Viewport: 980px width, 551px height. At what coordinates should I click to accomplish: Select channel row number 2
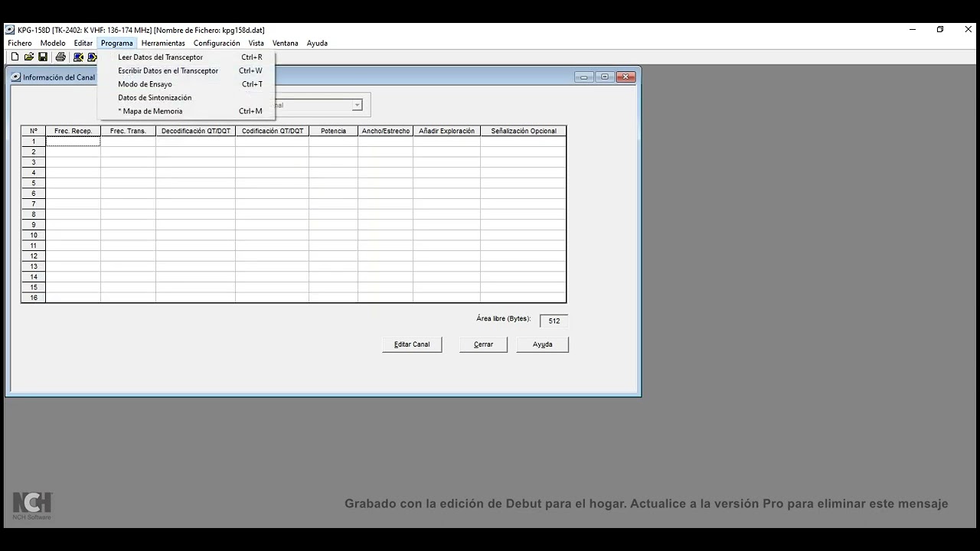pyautogui.click(x=34, y=152)
